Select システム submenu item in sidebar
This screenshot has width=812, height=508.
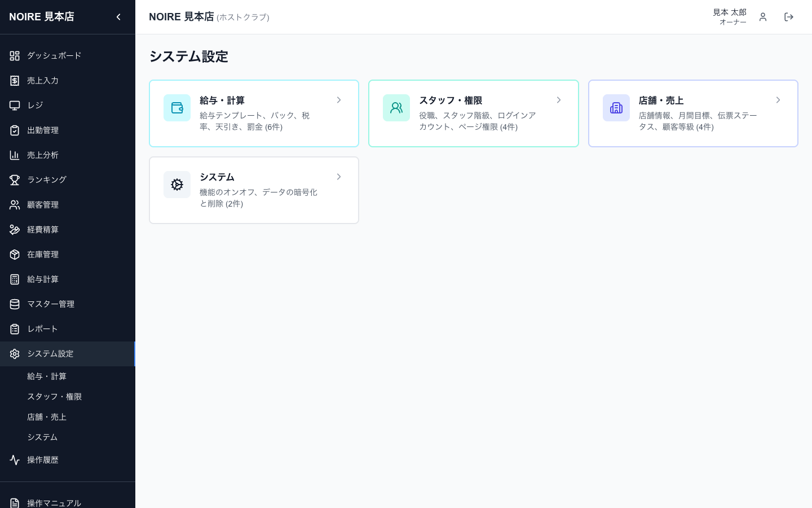(x=42, y=437)
